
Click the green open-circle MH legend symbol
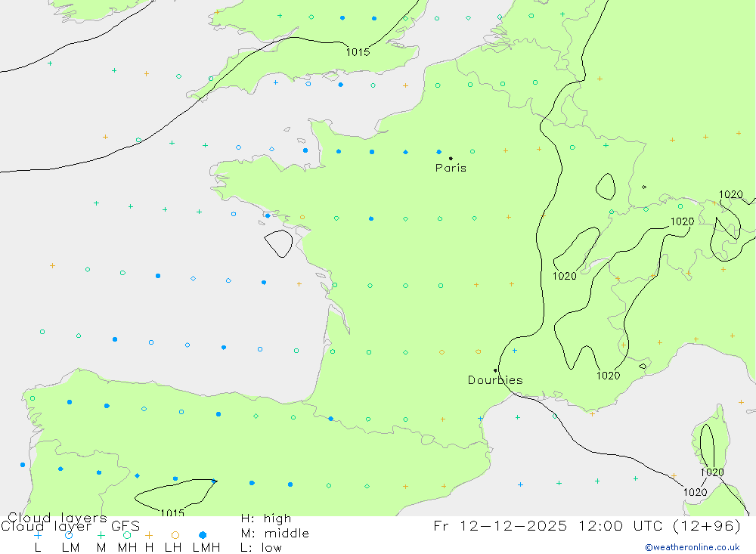point(127,535)
